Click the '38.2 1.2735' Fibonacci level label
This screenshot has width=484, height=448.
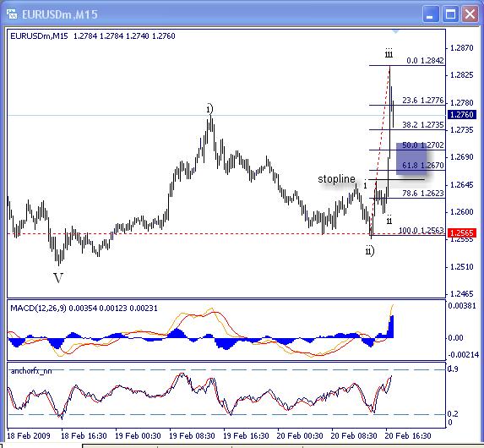pyautogui.click(x=423, y=125)
